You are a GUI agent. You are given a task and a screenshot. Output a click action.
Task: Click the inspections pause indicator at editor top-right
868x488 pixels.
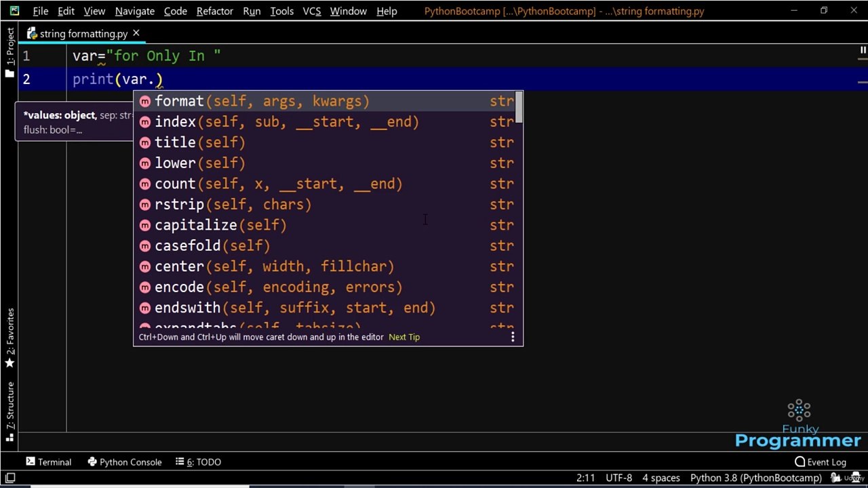point(863,50)
